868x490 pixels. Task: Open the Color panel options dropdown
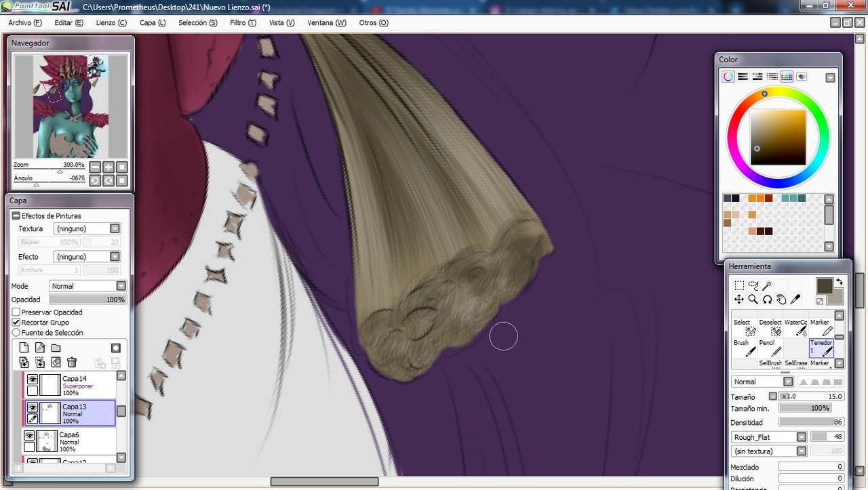[830, 78]
